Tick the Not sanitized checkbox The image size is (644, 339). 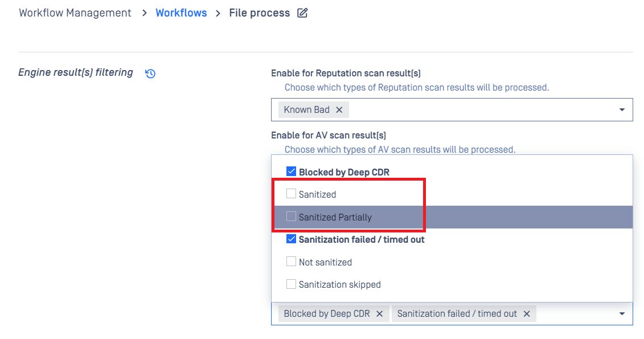pyautogui.click(x=291, y=262)
